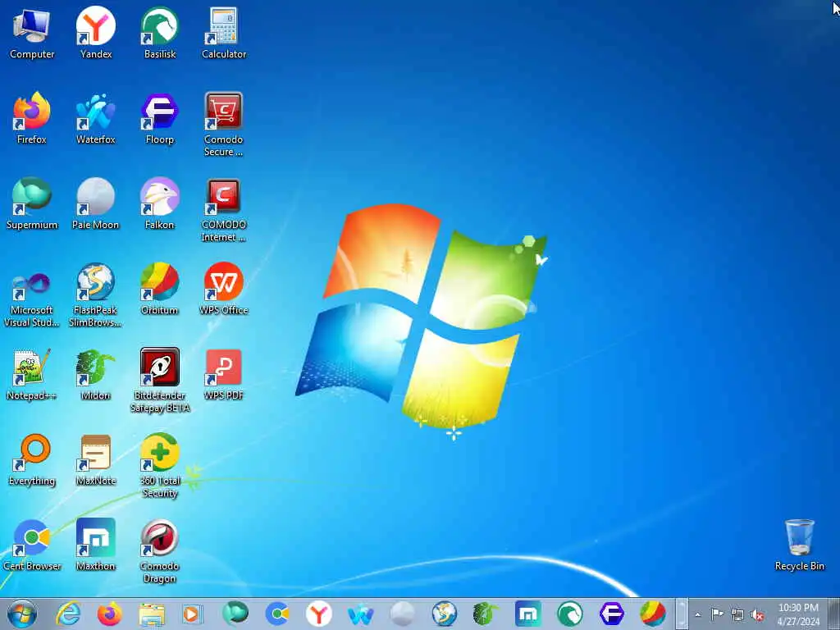Launch Cent Browser from the taskbar
This screenshot has width=840, height=630.
277,614
